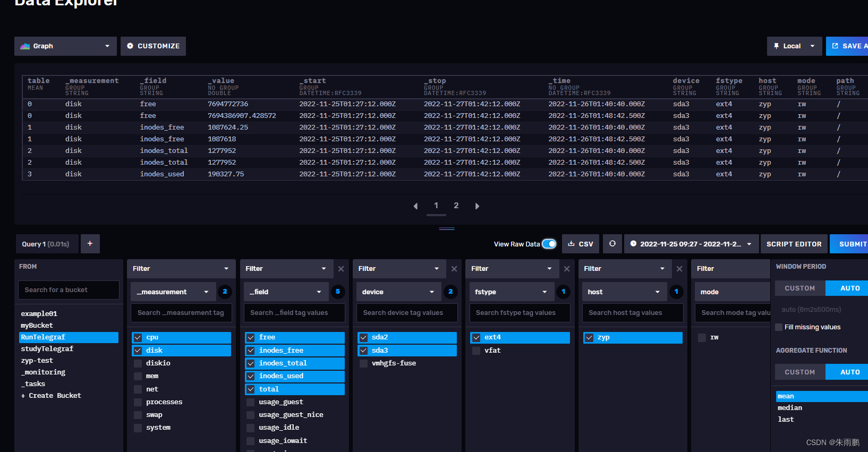Open the _measurement tag key dropdown
Image resolution: width=868 pixels, height=452 pixels.
[173, 292]
